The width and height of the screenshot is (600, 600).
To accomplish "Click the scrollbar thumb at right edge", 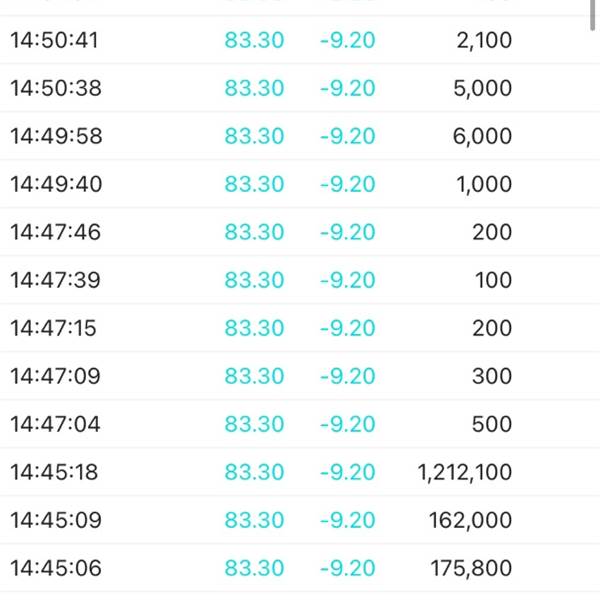I will click(x=594, y=15).
